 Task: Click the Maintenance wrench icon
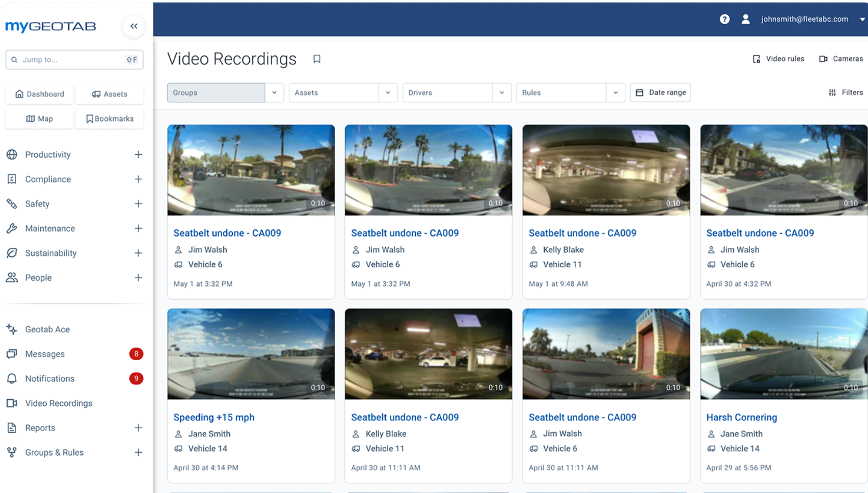tap(12, 228)
